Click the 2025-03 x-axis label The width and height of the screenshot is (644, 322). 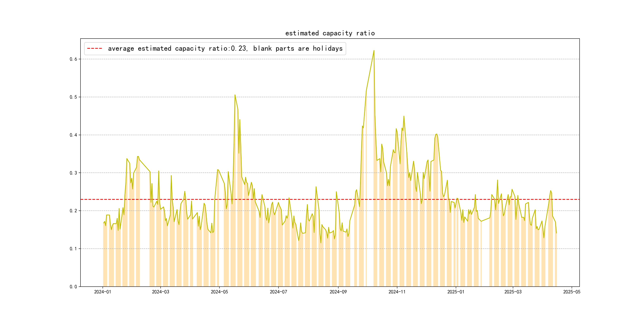[513, 292]
